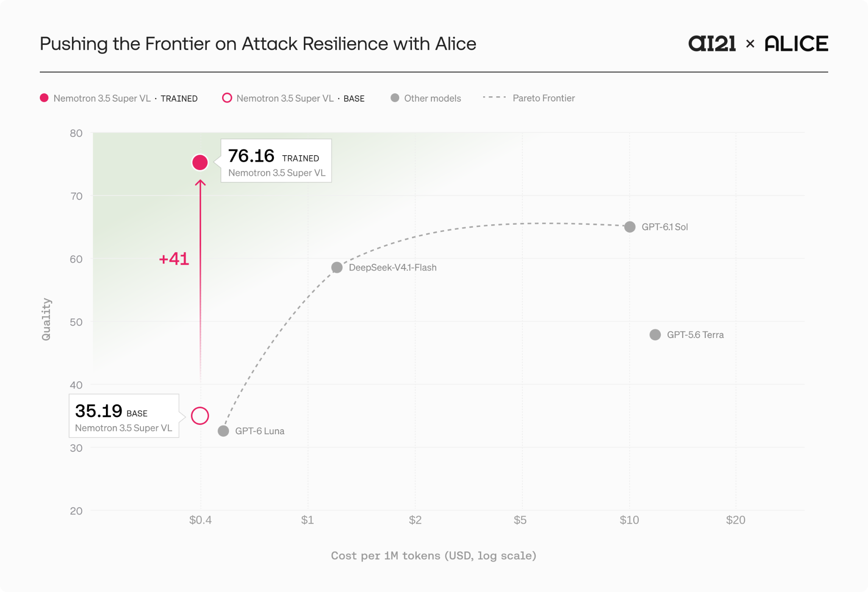Click the Cost per 1M tokens axis label
Image resolution: width=868 pixels, height=592 pixels.
coord(434,556)
